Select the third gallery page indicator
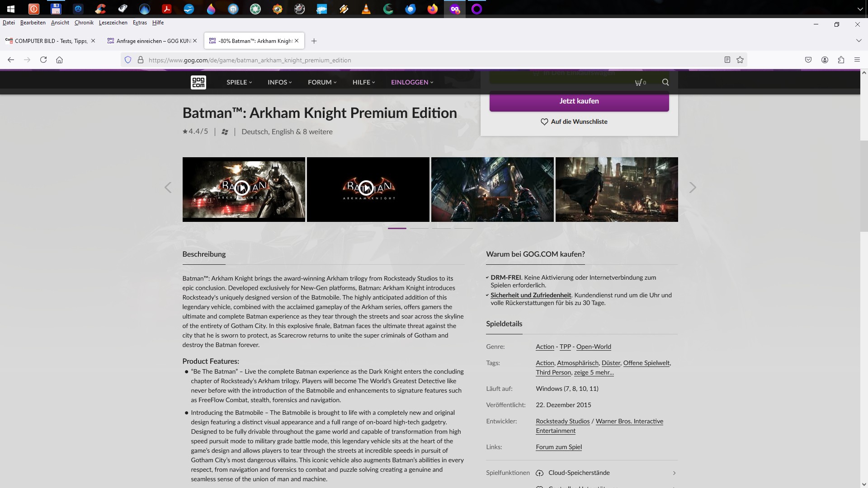This screenshot has width=868, height=488. click(441, 228)
